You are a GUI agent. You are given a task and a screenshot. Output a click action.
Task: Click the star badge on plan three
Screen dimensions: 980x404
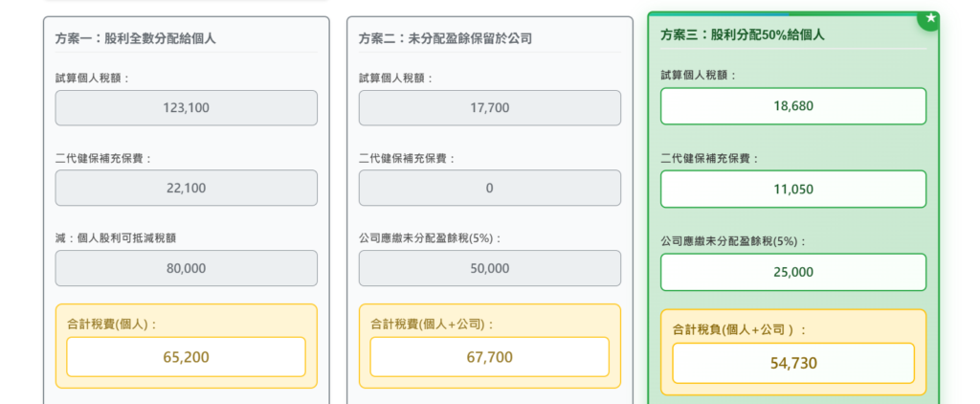929,18
